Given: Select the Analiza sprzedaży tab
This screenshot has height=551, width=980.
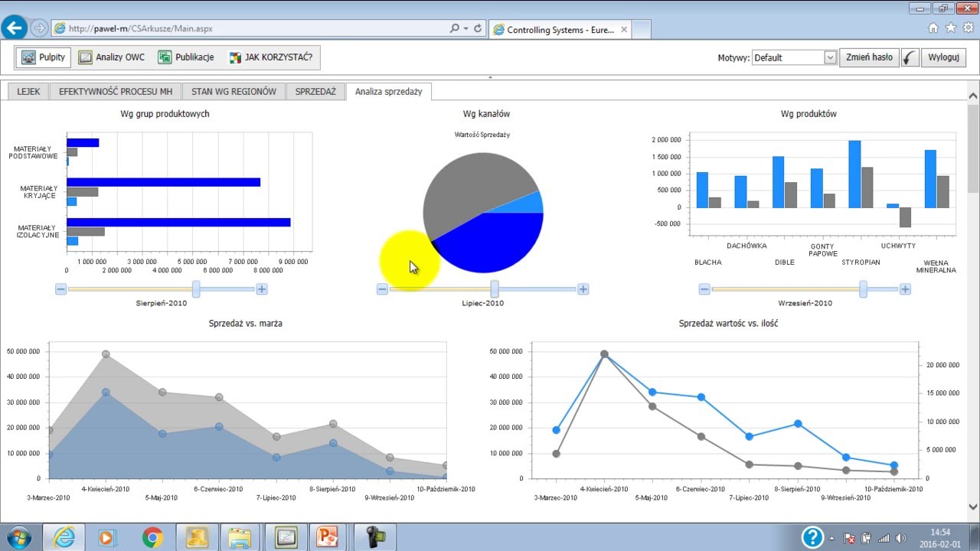Looking at the screenshot, I should pyautogui.click(x=389, y=92).
